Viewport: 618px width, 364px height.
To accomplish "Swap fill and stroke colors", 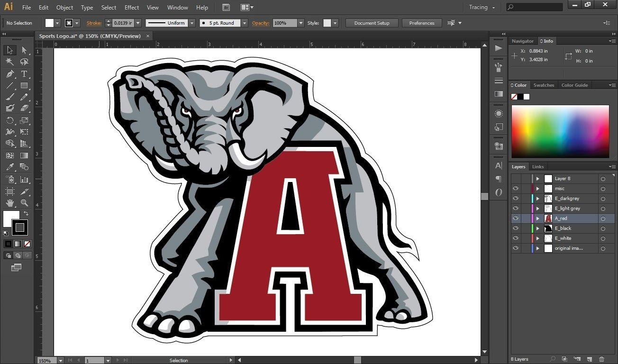I will click(26, 214).
